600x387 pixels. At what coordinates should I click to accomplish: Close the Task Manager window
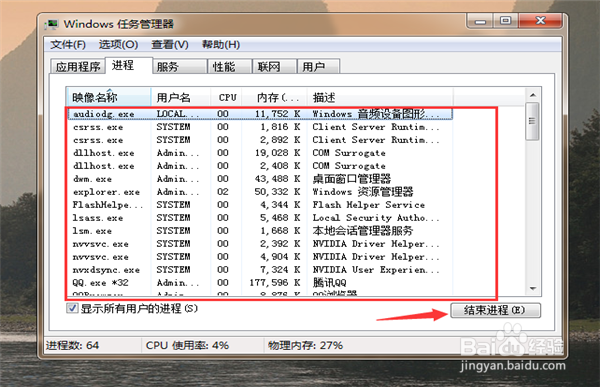540,21
